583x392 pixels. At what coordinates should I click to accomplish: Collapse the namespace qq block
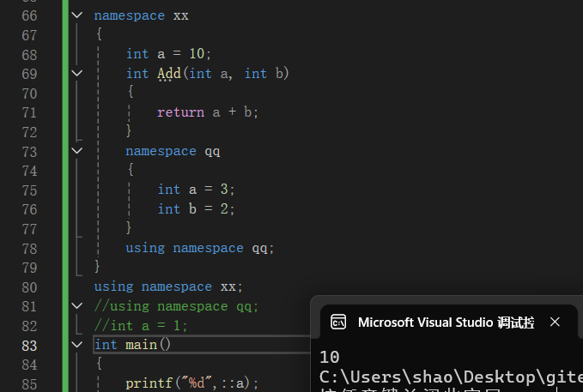[x=77, y=151]
